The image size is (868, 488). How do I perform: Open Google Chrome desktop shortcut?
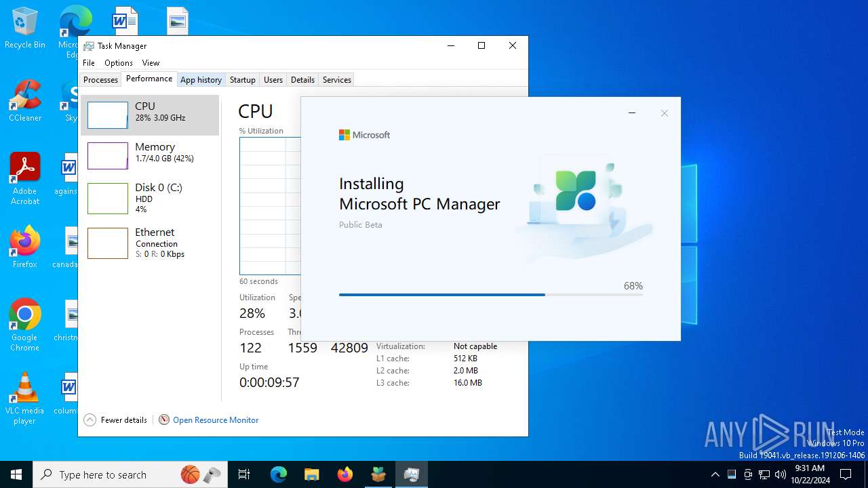point(25,325)
